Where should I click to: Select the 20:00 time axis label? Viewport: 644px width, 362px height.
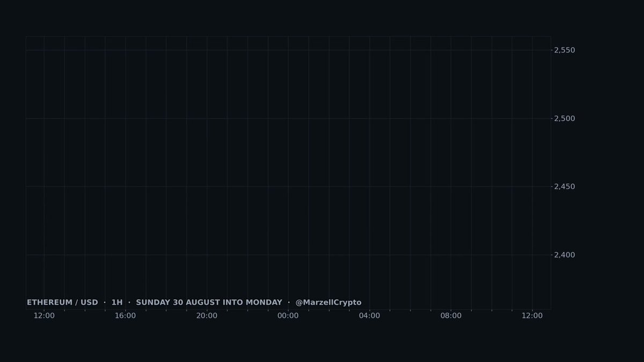[207, 316]
